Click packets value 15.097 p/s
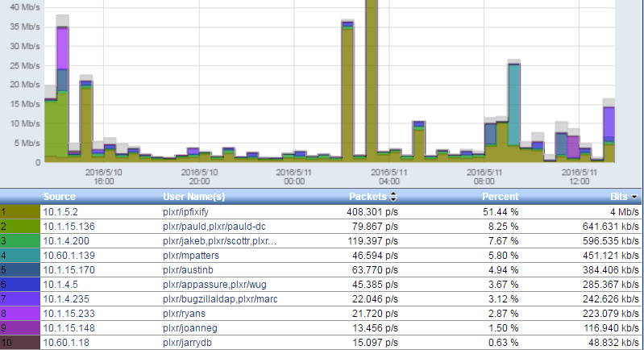644x350 pixels. 375,343
